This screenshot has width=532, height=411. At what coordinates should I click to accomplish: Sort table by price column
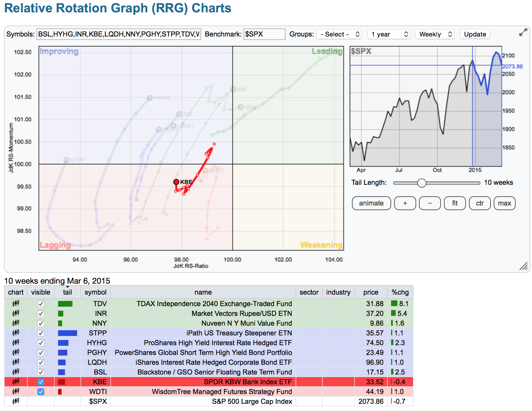pos(371,292)
